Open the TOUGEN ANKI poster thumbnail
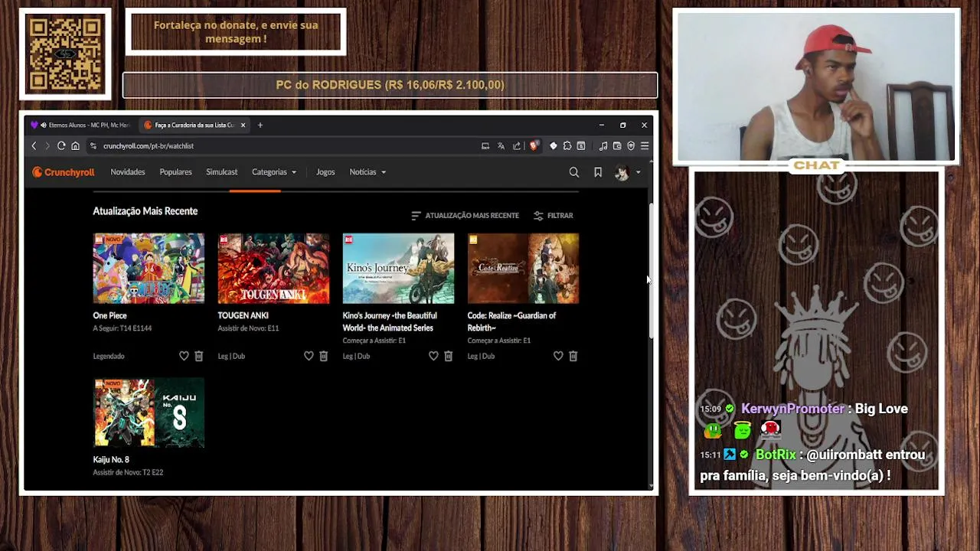Viewport: 980px width, 551px height. [x=273, y=269]
